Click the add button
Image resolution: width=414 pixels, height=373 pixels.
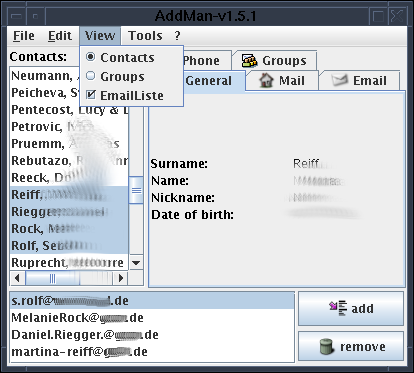click(x=351, y=309)
